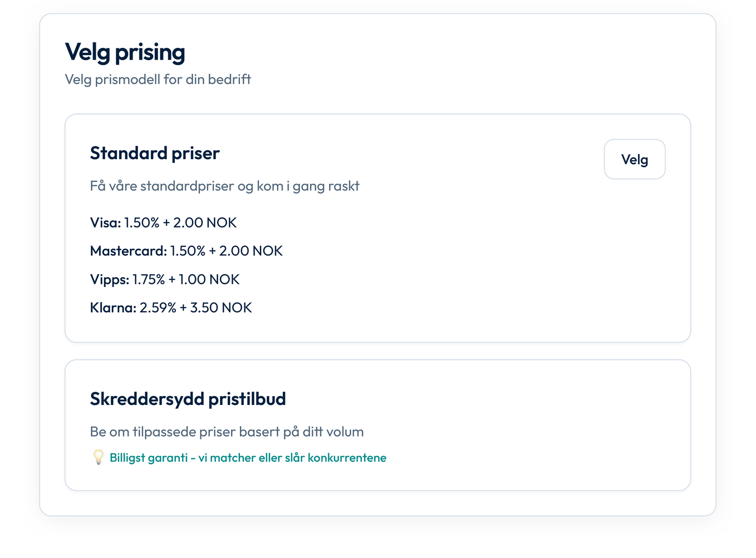Click the Vipps price line
The image size is (756, 558).
point(164,279)
